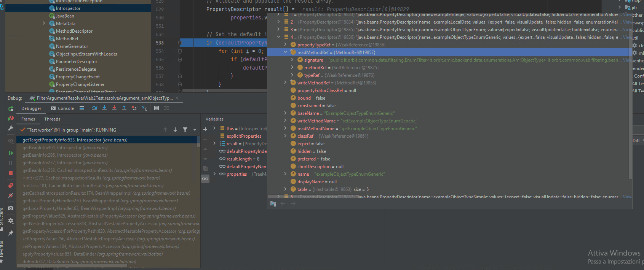Expand writeMethodRef node
Image resolution: width=644 pixels, height=270 pixels.
[285, 83]
